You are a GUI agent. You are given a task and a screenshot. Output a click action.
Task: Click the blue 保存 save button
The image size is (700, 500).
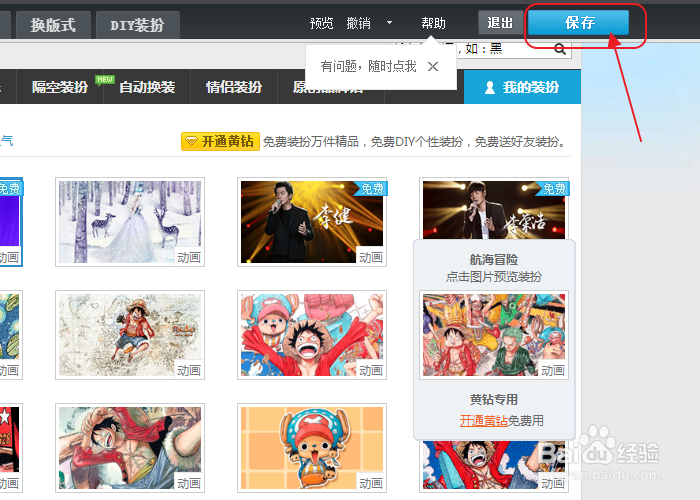pos(579,22)
